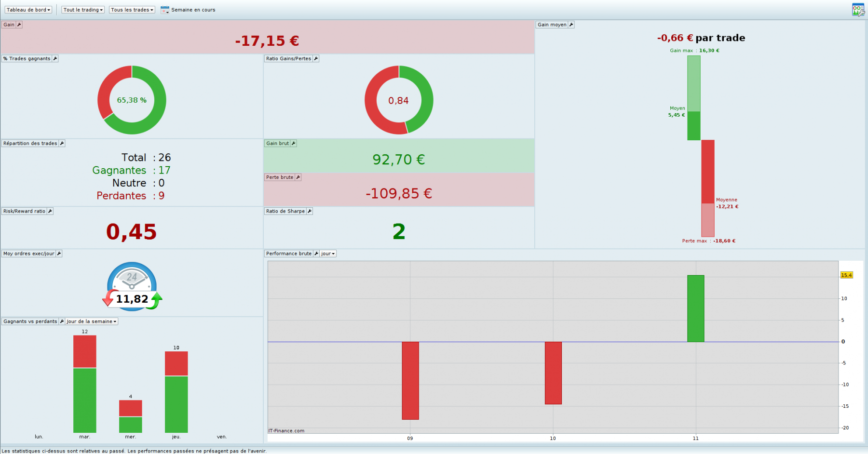This screenshot has height=454, width=868.
Task: Click the red performance bar for day 09
Action: coord(410,381)
